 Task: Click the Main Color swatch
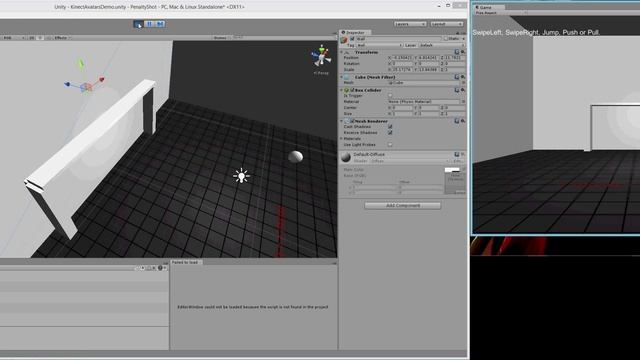click(452, 170)
